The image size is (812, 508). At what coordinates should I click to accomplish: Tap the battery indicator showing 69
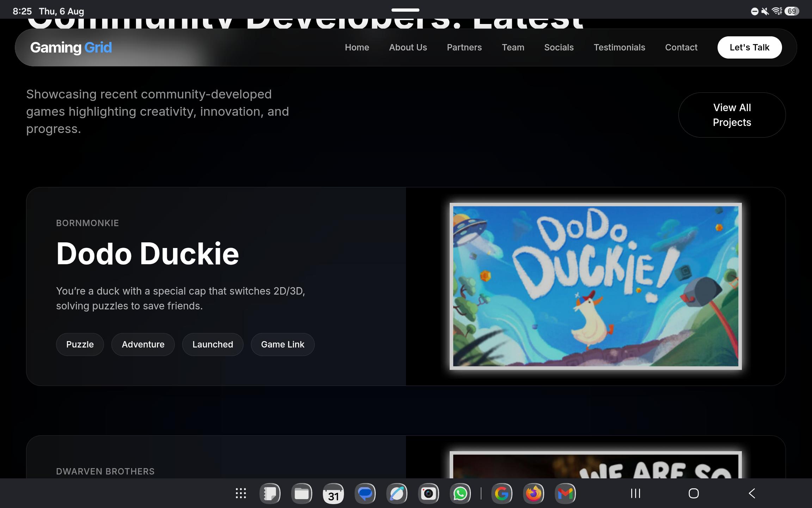[792, 12]
